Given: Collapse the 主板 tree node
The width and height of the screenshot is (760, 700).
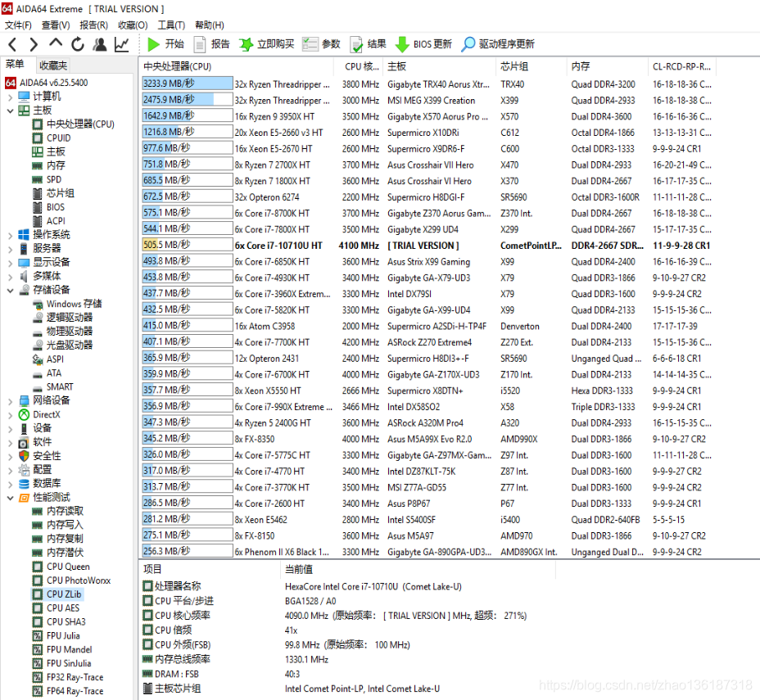Looking at the screenshot, I should tap(10, 111).
